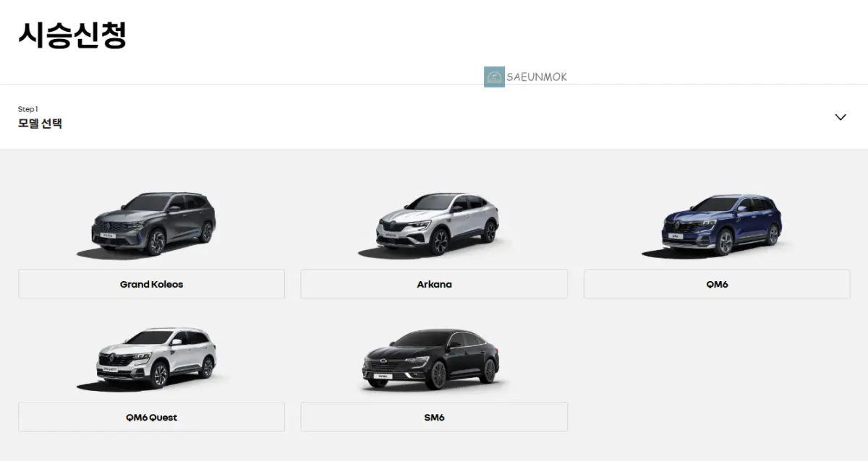This screenshot has height=461, width=868.
Task: Choose the Arkana model button
Action: click(434, 284)
